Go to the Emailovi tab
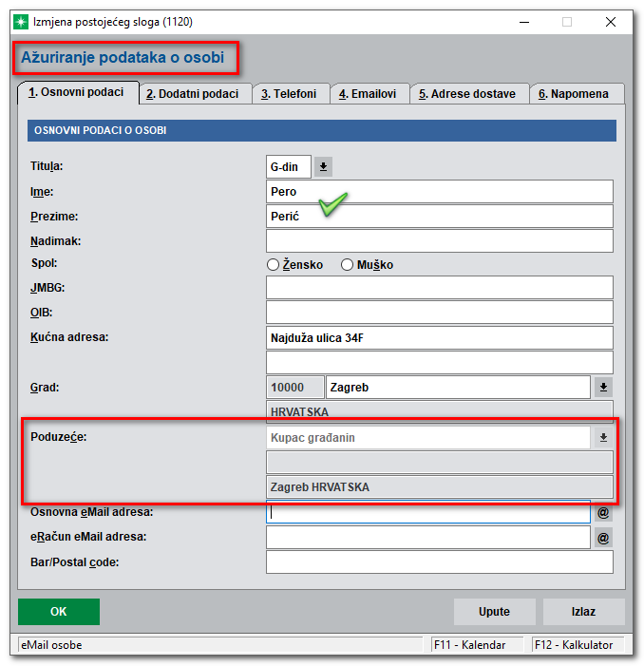The width and height of the screenshot is (644, 666). 370,93
